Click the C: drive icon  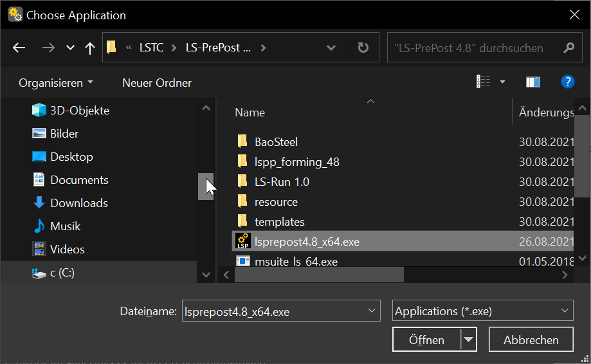(x=39, y=273)
